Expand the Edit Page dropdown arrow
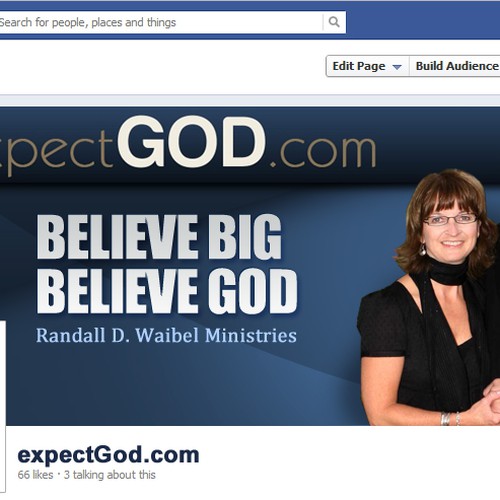Screen dimensions: 500x500 click(x=397, y=67)
